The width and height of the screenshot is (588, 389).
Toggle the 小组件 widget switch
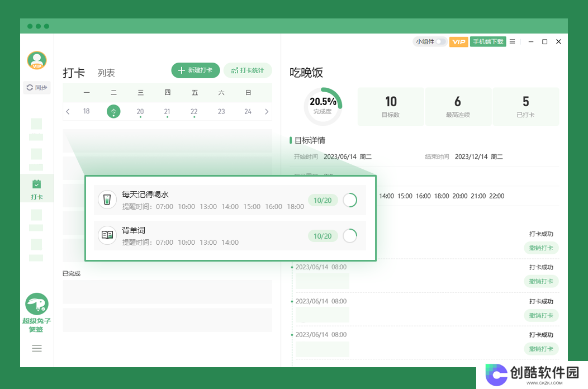pyautogui.click(x=440, y=41)
